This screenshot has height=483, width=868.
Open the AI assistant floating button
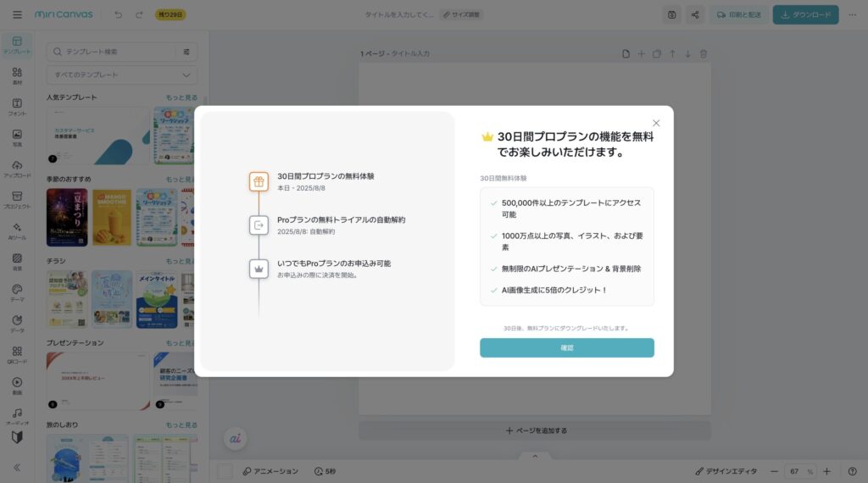point(236,439)
